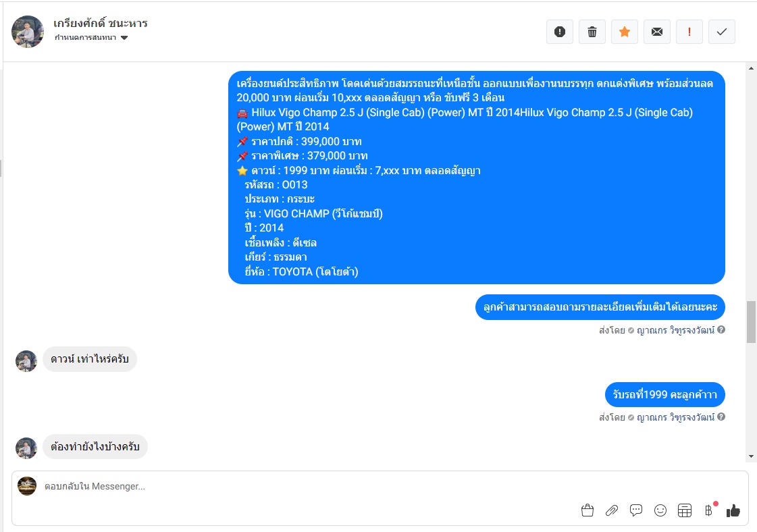Delete conversation using trash icon
The width and height of the screenshot is (757, 532).
click(592, 32)
